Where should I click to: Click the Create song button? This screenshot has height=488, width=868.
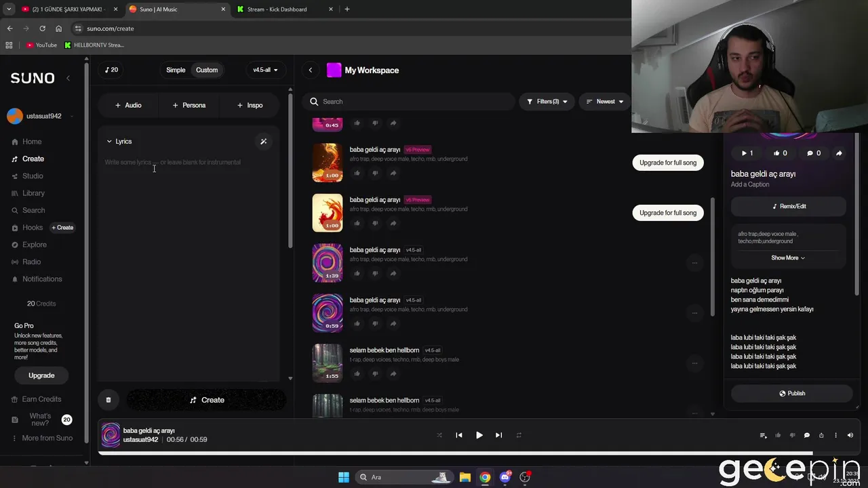click(206, 400)
